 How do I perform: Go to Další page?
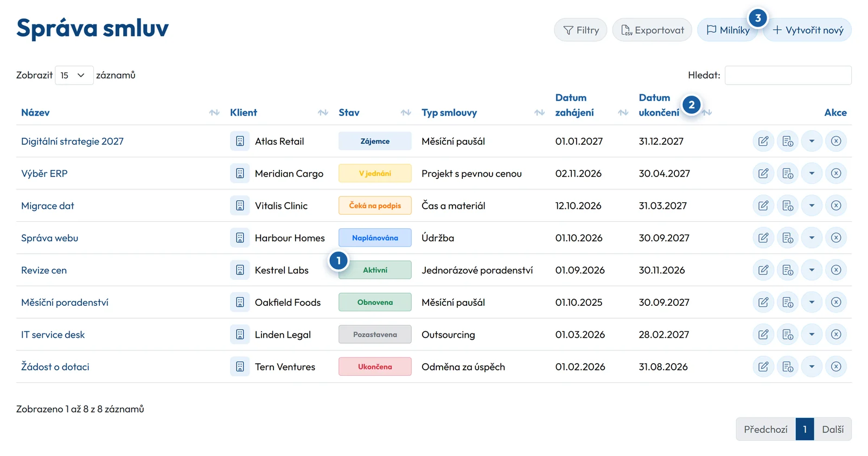833,429
